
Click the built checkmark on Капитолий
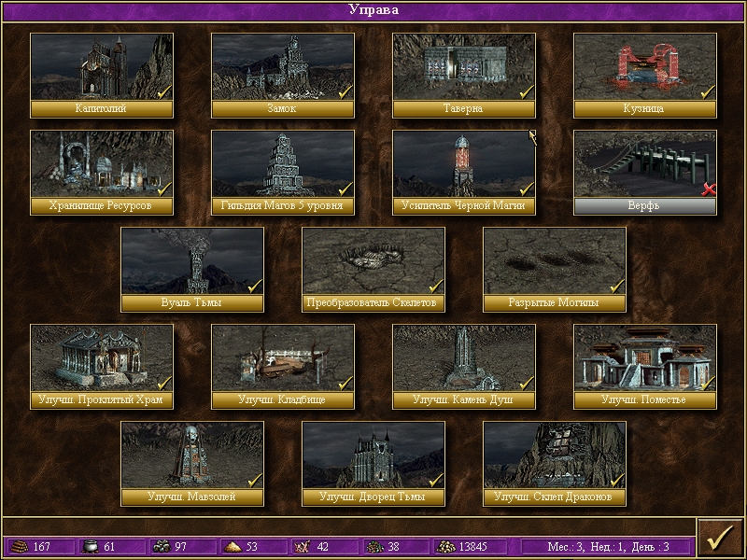click(x=164, y=91)
